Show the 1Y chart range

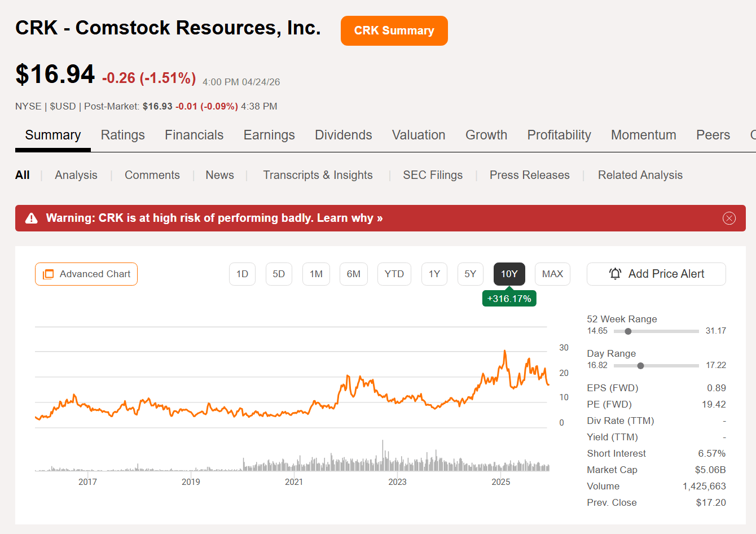point(434,274)
